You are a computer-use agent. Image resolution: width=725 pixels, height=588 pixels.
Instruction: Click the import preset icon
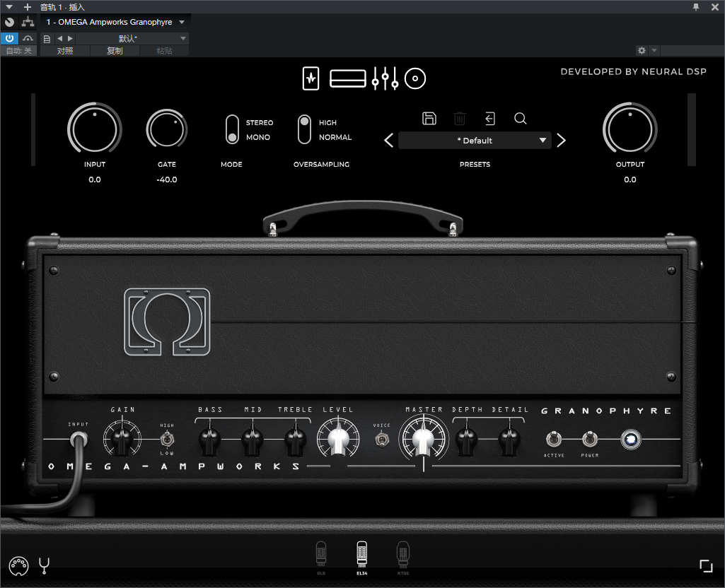click(x=490, y=118)
